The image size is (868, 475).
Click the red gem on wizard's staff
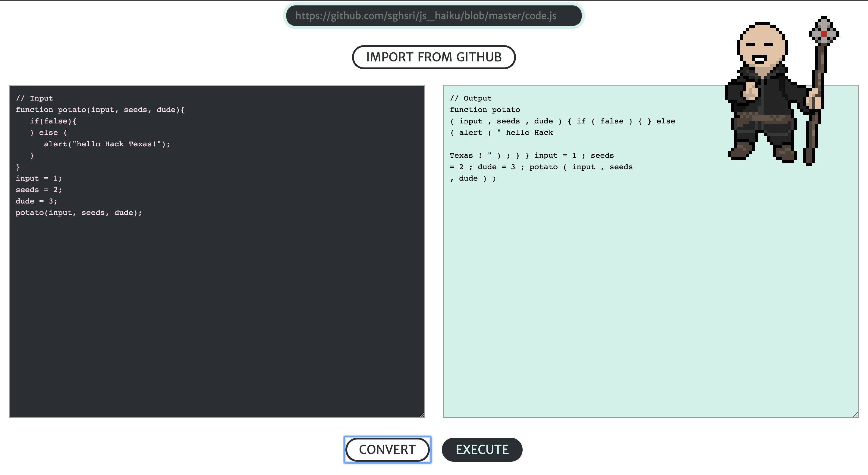pyautogui.click(x=824, y=34)
